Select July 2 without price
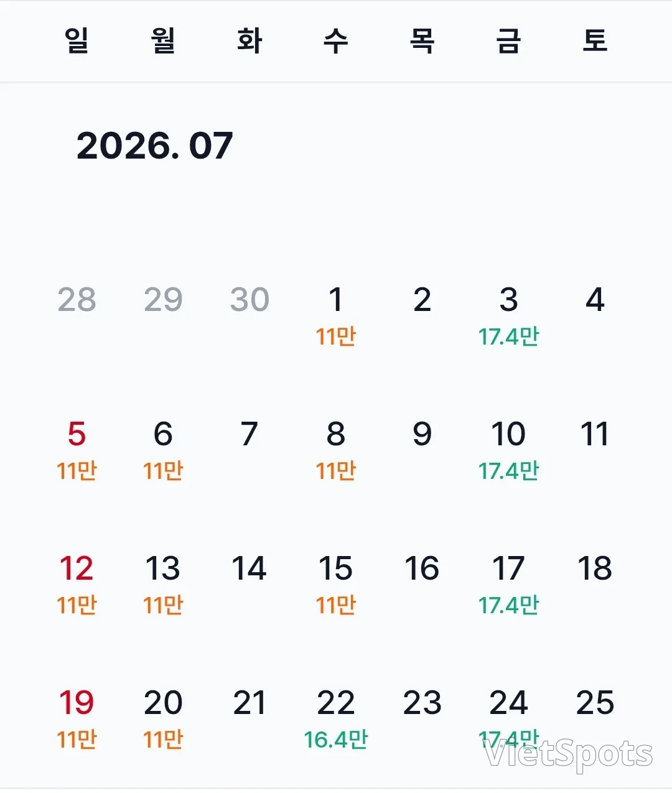This screenshot has height=793, width=672. coord(422,300)
